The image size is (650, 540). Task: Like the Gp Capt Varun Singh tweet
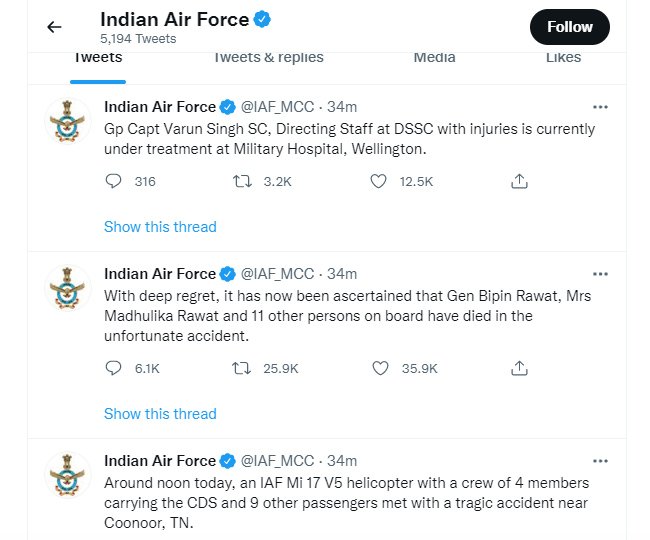(x=378, y=181)
